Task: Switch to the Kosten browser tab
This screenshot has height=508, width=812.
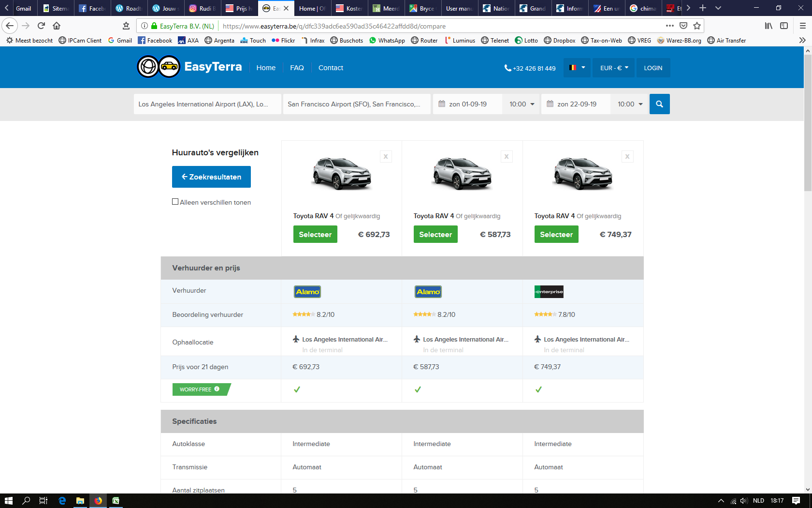Action: pos(349,8)
